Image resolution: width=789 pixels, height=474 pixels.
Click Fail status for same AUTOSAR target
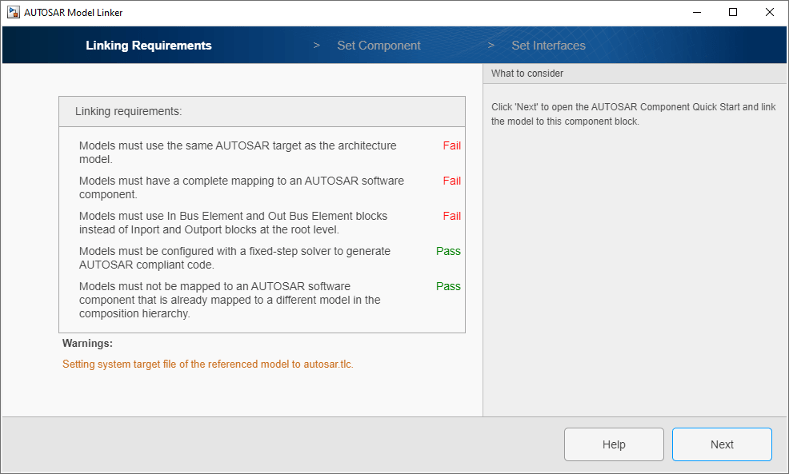(x=452, y=146)
